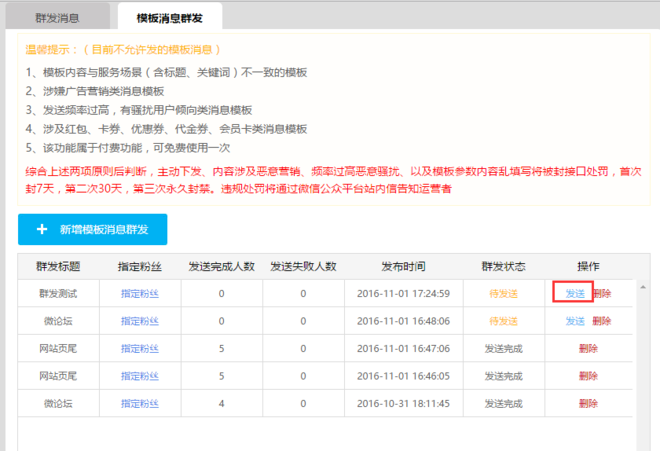The height and width of the screenshot is (451, 660).
Task: Click completed count 5 in 16:47:06 row
Action: point(221,348)
